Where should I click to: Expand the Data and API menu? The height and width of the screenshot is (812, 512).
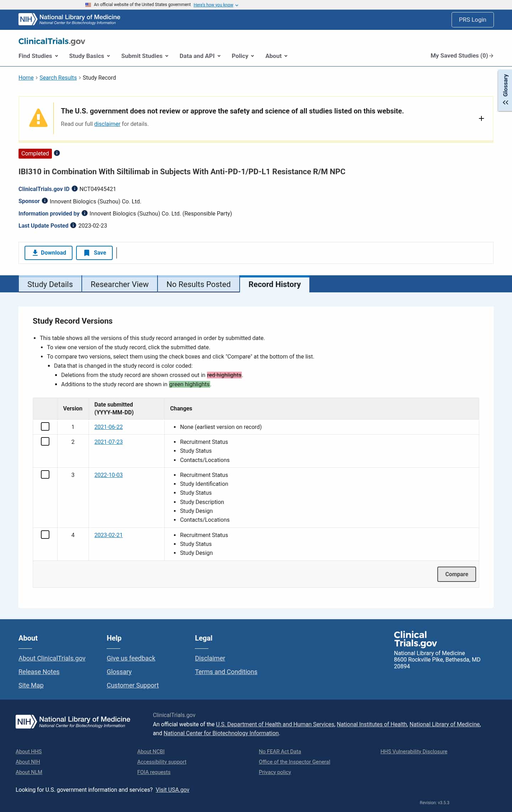[x=200, y=56]
